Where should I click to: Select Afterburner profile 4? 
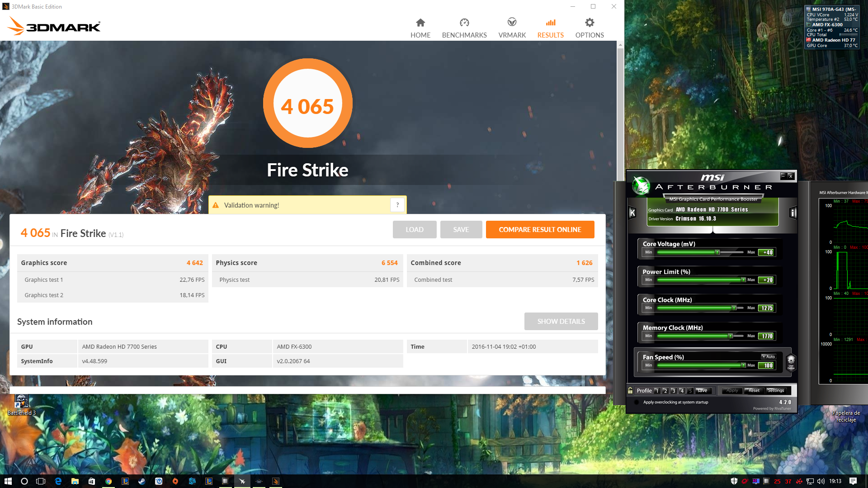(682, 391)
